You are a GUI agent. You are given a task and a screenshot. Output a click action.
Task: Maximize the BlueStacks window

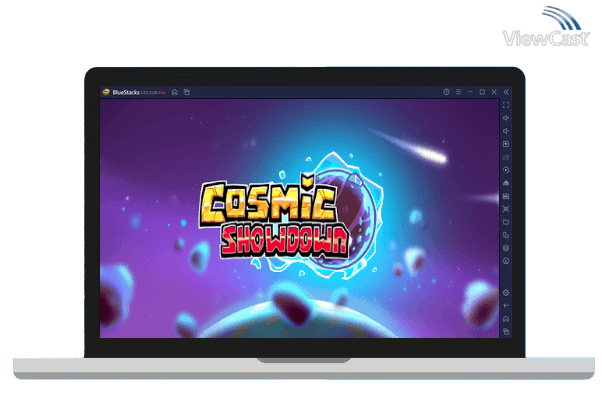(482, 92)
